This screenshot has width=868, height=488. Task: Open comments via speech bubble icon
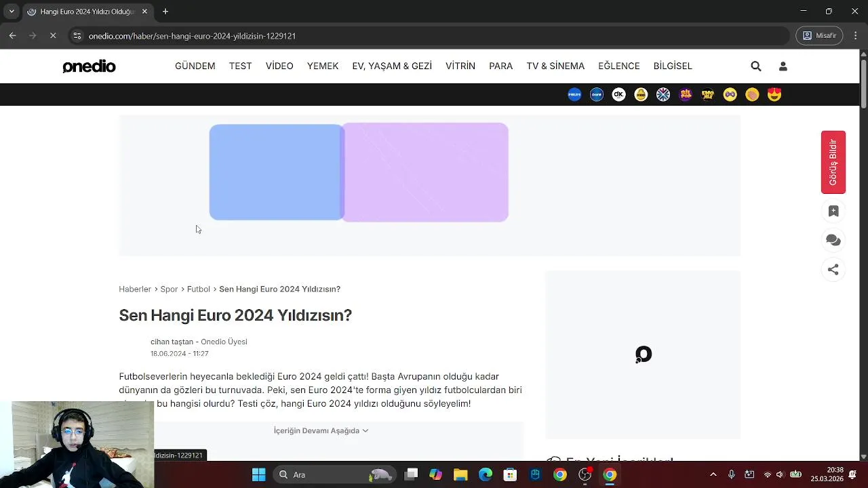click(833, 240)
